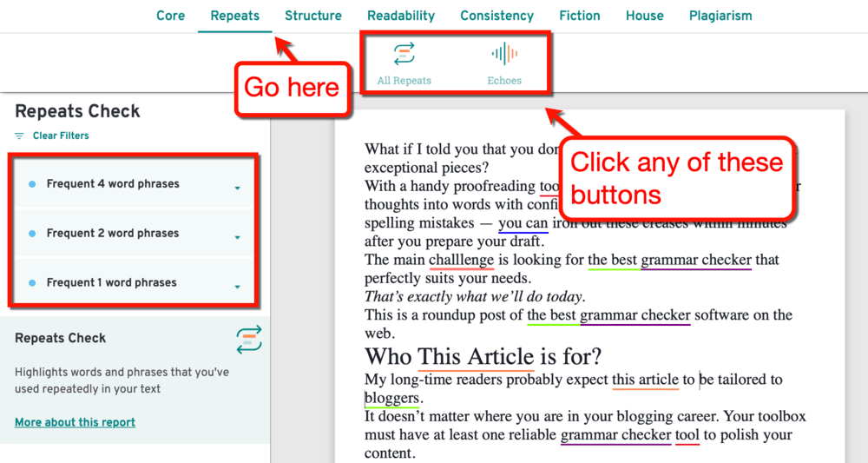Viewport: 868px width, 463px height.
Task: Open the More about this report link
Action: coord(75,422)
